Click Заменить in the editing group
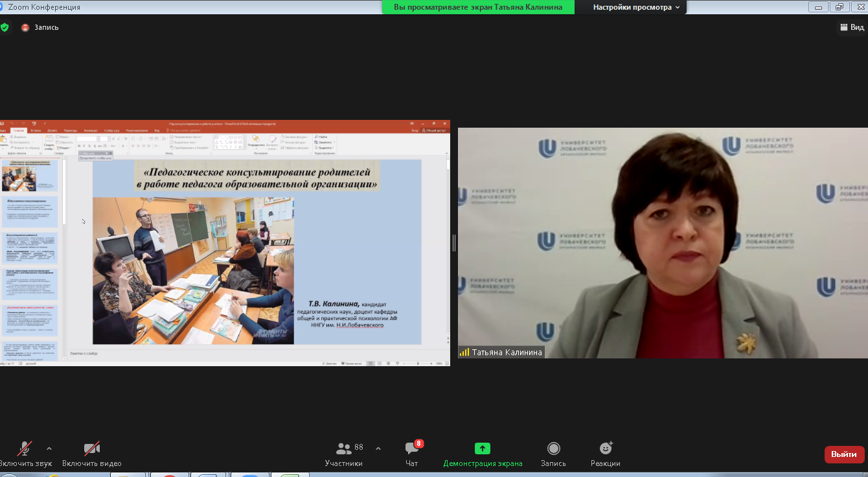Viewport: 868px width, 477px height. (x=324, y=142)
